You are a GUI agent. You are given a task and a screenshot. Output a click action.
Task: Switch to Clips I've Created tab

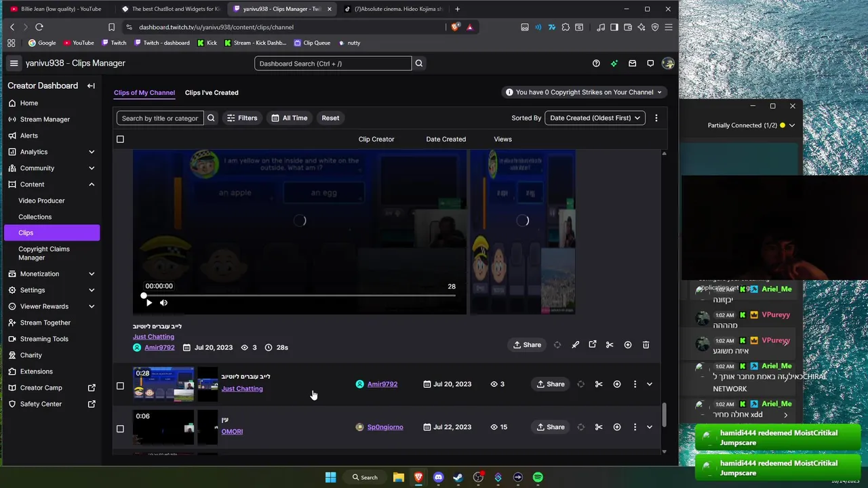[x=212, y=93]
